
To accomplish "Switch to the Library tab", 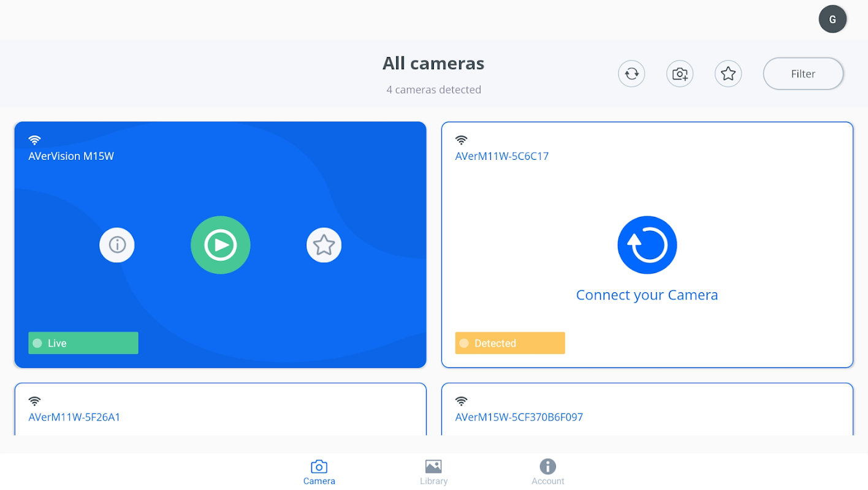I will [433, 472].
